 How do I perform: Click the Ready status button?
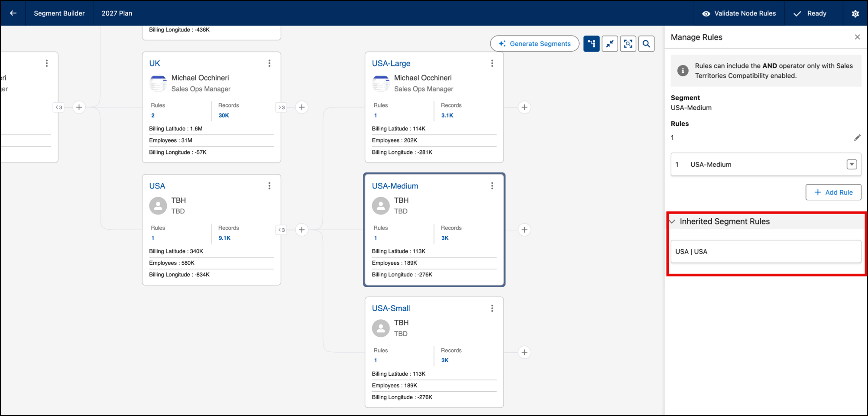point(810,13)
